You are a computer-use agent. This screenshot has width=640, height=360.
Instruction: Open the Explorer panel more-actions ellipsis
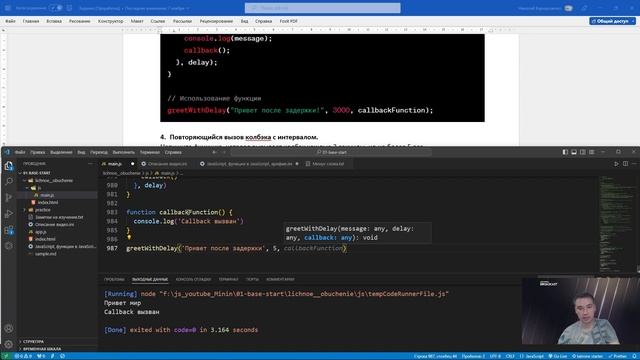pos(90,164)
